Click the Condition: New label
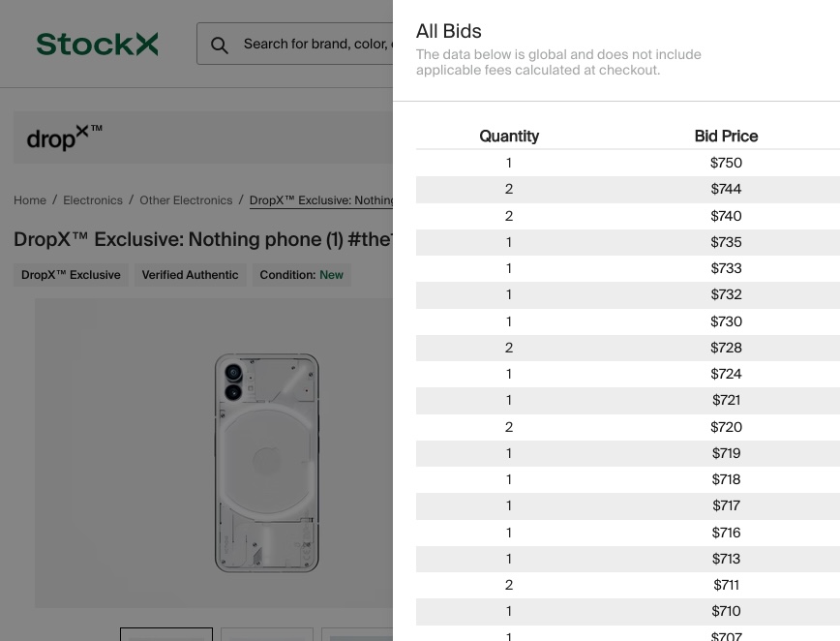Viewport: 840px width, 641px height. pyautogui.click(x=301, y=275)
